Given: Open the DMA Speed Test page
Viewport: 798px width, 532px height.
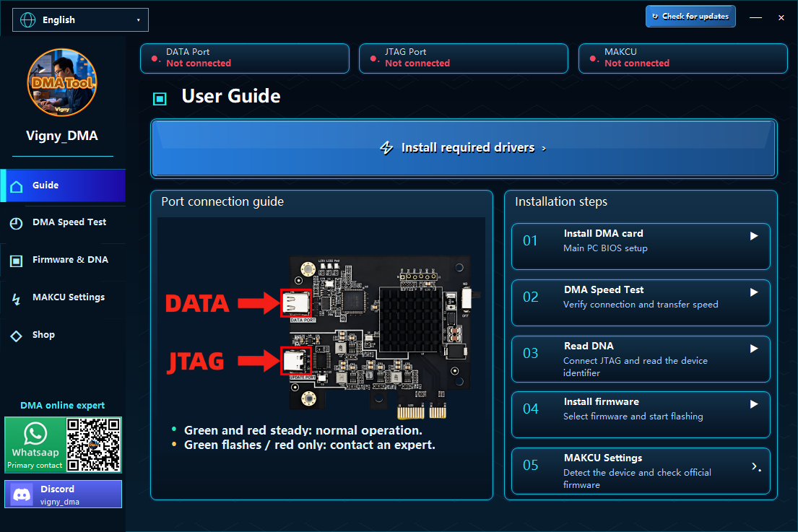Looking at the screenshot, I should tap(63, 223).
